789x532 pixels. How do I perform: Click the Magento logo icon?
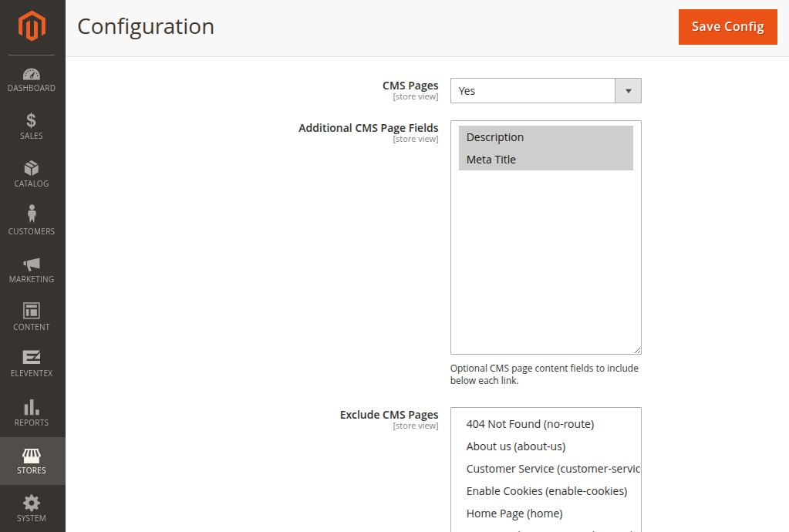click(32, 28)
